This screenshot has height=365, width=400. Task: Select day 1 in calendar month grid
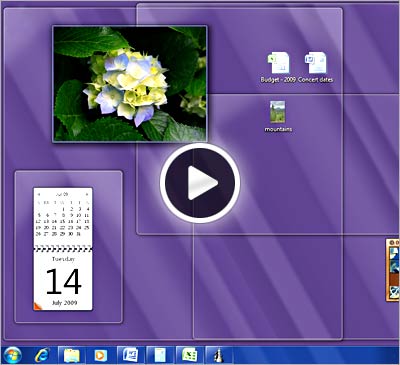63,209
